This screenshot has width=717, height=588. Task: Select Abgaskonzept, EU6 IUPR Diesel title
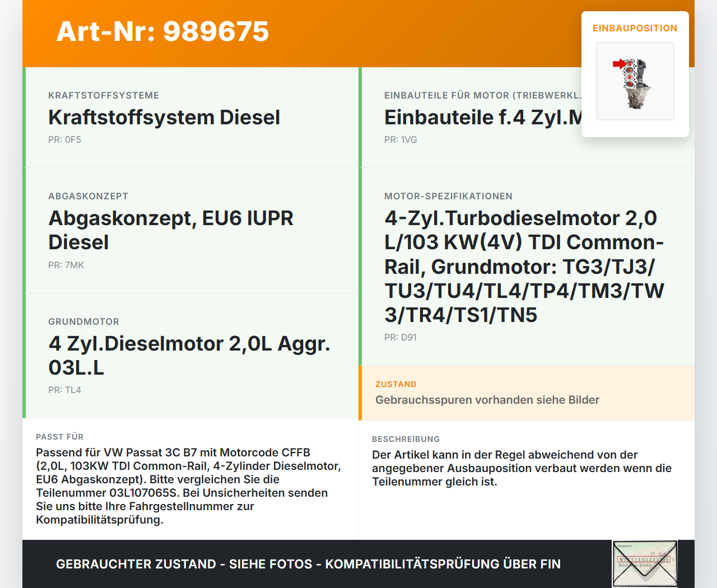pos(171,230)
